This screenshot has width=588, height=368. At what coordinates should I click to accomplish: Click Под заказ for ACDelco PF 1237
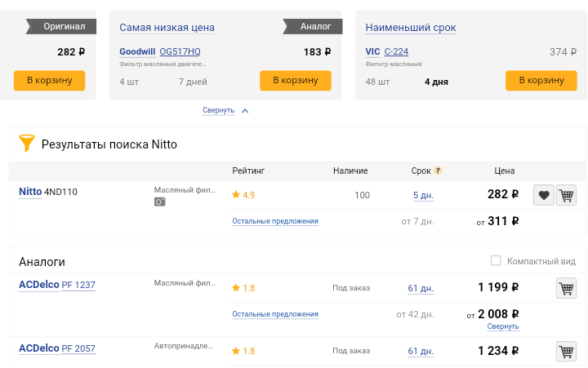pyautogui.click(x=351, y=288)
